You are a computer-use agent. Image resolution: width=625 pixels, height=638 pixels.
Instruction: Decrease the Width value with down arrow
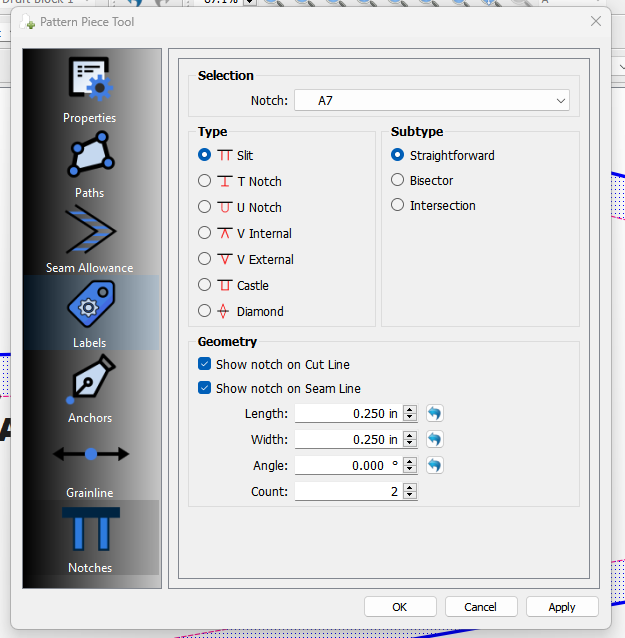point(410,444)
